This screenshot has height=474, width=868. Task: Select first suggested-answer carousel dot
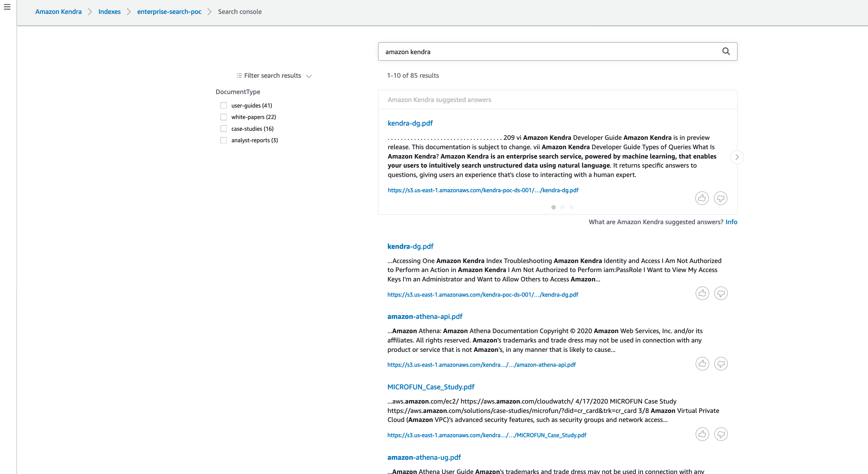[553, 207]
